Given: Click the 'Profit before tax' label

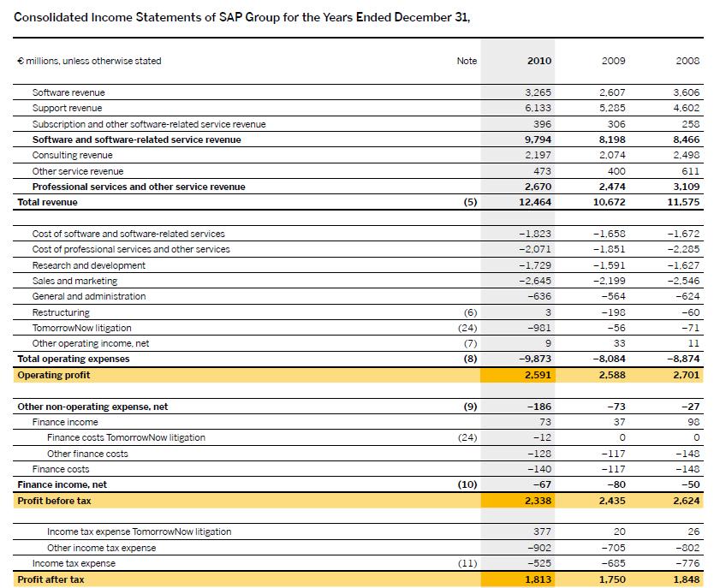Looking at the screenshot, I should (54, 501).
